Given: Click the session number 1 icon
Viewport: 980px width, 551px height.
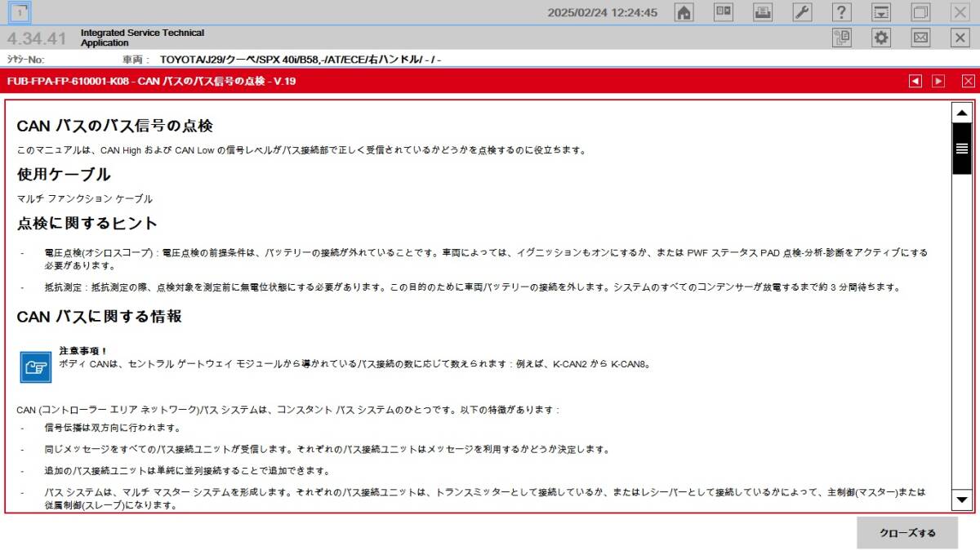Looking at the screenshot, I should pyautogui.click(x=20, y=12).
